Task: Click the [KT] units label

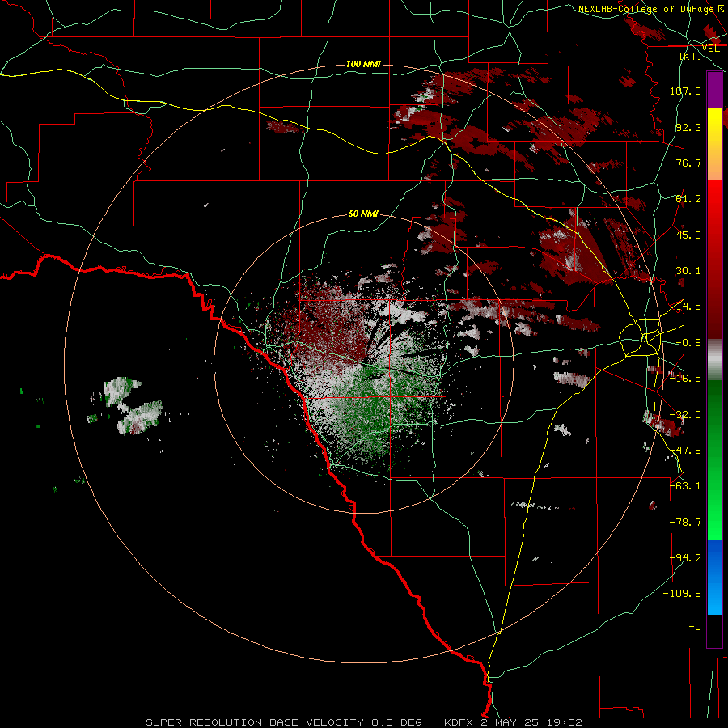Action: pos(691,56)
